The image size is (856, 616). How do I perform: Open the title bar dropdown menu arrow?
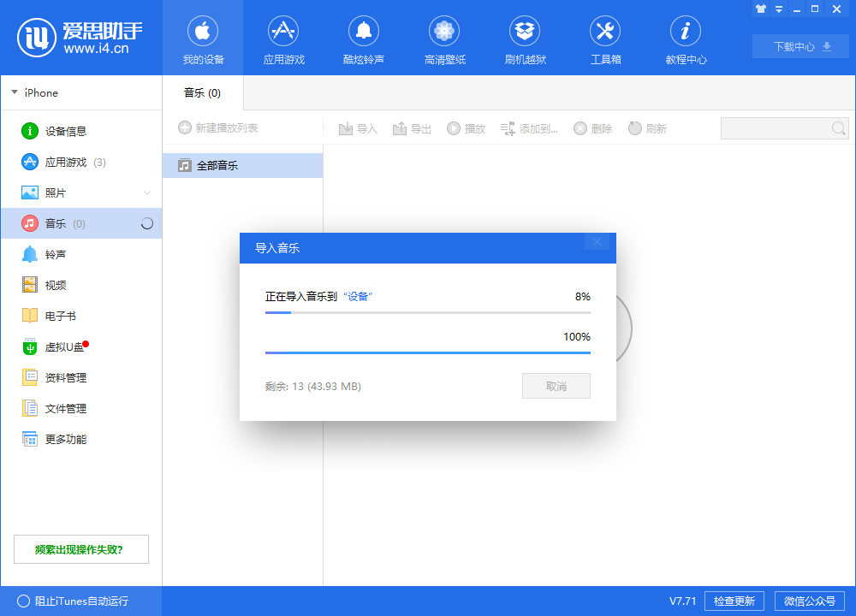[779, 9]
